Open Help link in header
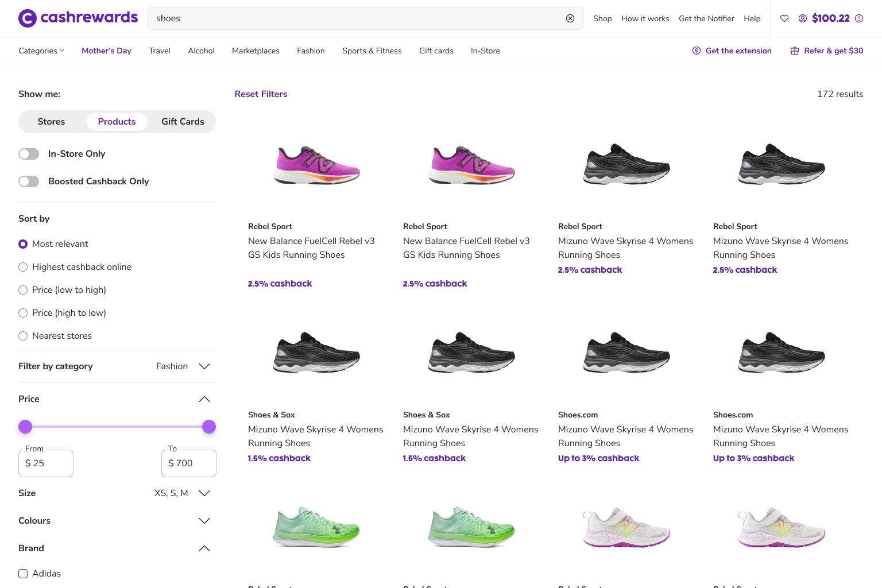Viewport: 882px width, 588px height. pyautogui.click(x=752, y=18)
